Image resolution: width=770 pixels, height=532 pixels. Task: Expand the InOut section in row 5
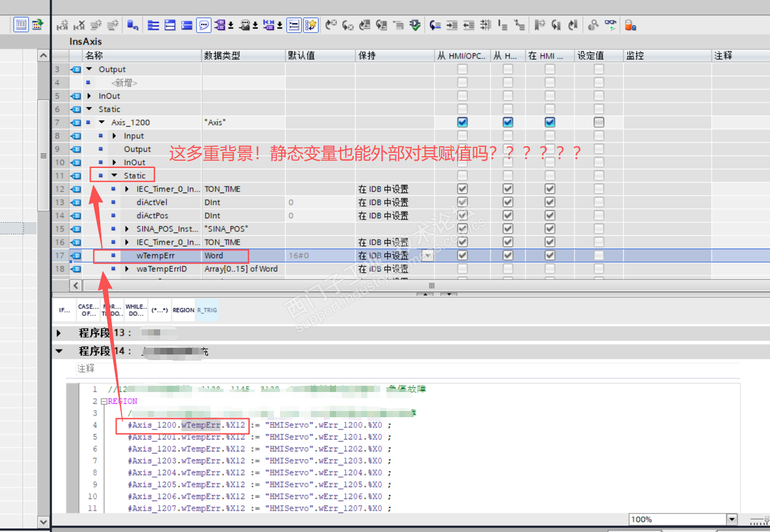90,96
